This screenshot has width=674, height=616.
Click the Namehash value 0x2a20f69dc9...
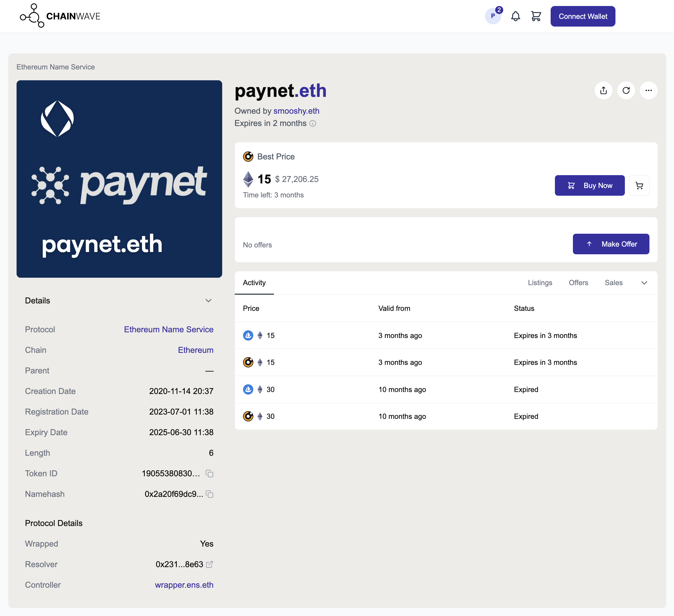(174, 494)
